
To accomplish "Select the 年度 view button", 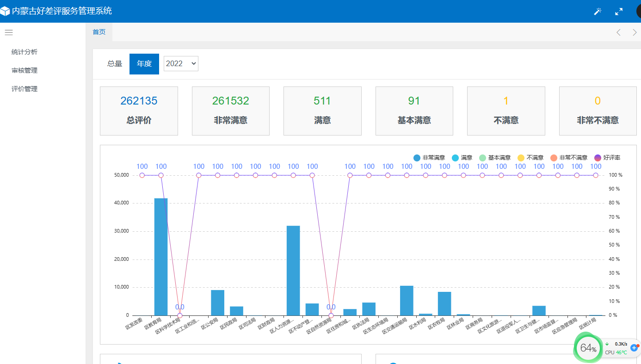I will tap(144, 64).
